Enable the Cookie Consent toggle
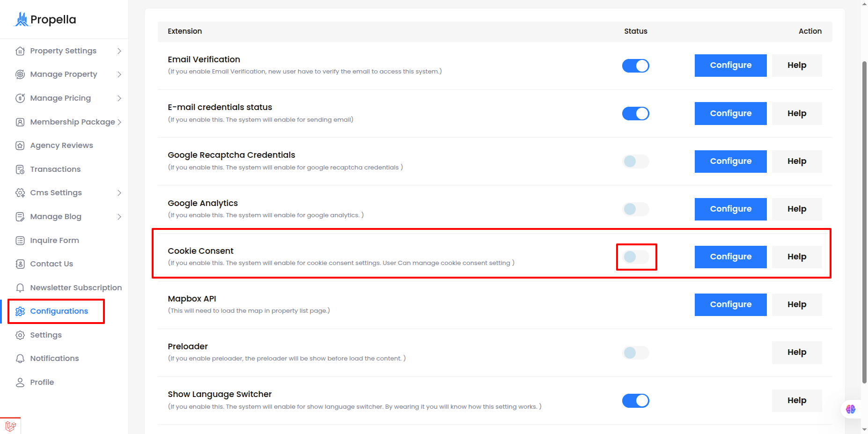The width and height of the screenshot is (868, 434). [635, 257]
